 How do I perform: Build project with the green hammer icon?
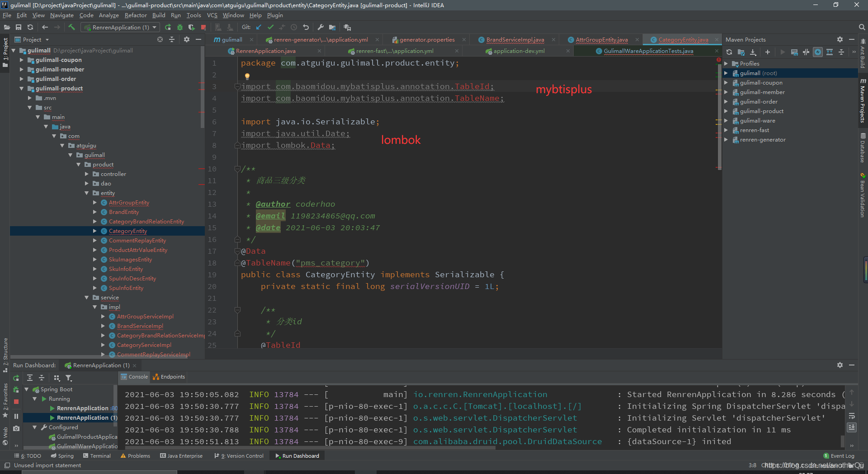point(71,27)
